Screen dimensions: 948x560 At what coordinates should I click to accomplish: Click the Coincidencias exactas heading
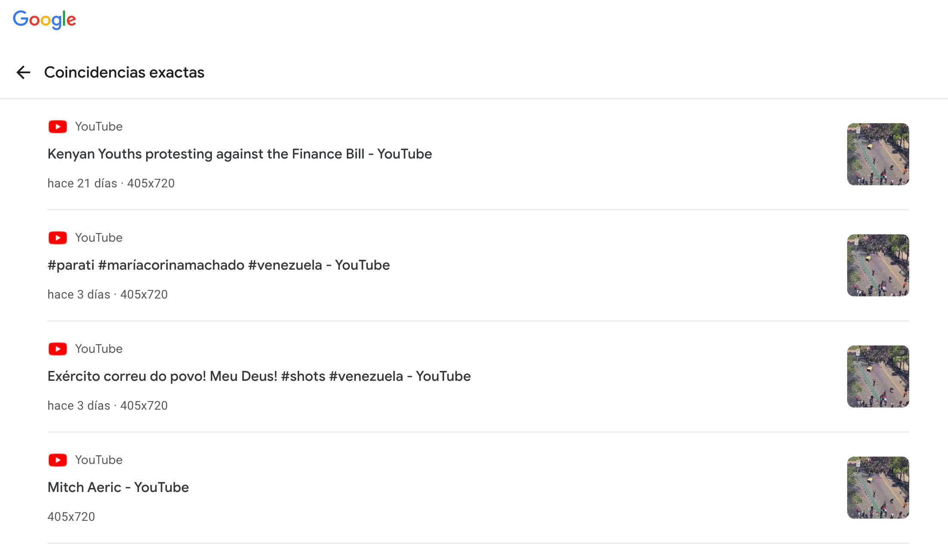(x=124, y=72)
